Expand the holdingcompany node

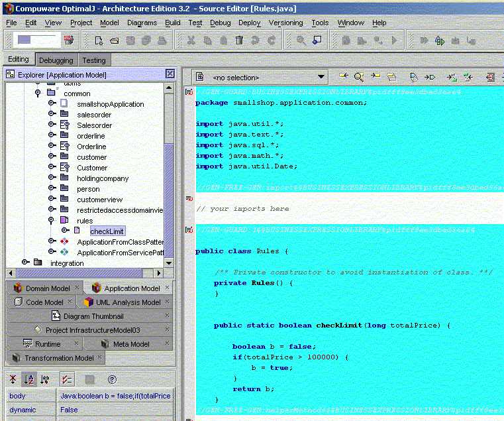[52, 177]
